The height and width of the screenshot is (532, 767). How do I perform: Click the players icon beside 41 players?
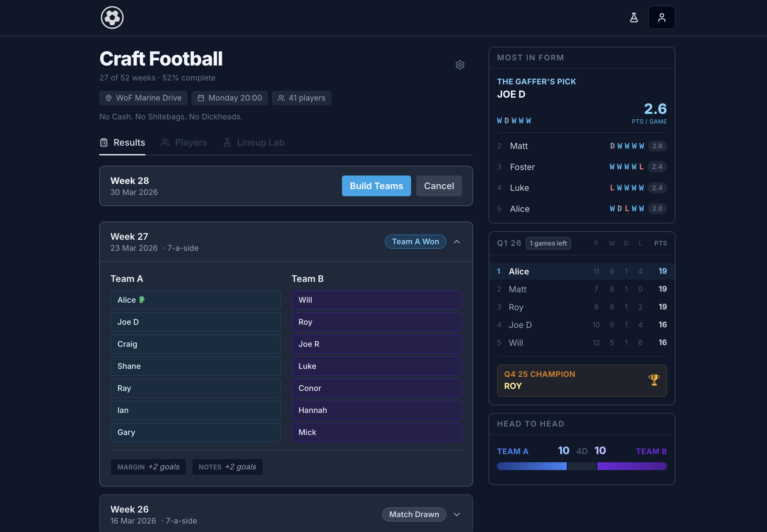(x=281, y=98)
